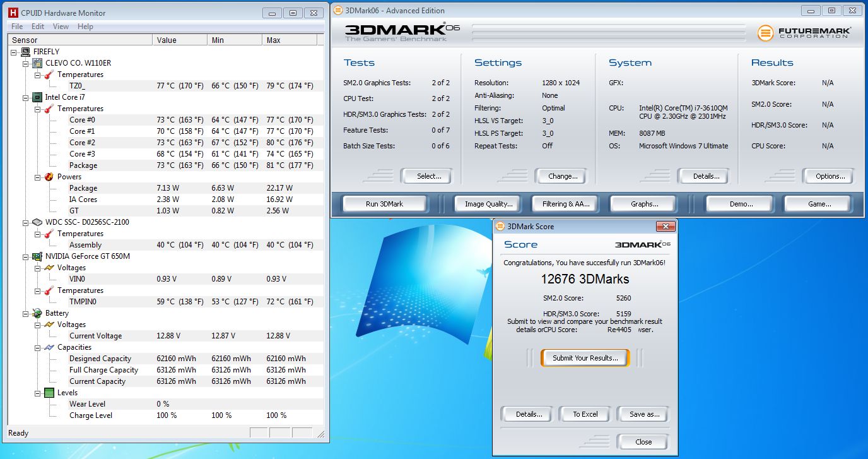Click Save as button in Score dialog
Image resolution: width=868 pixels, height=459 pixels.
[644, 414]
